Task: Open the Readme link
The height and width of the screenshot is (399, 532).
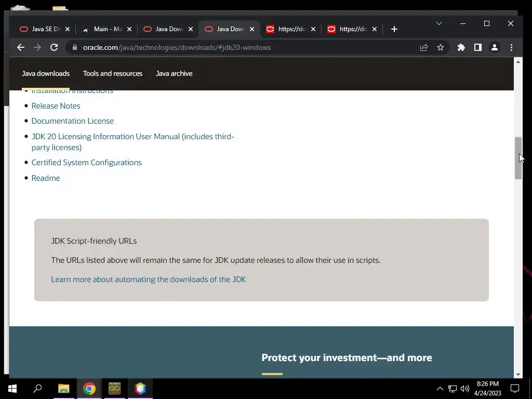Action: coord(46,178)
